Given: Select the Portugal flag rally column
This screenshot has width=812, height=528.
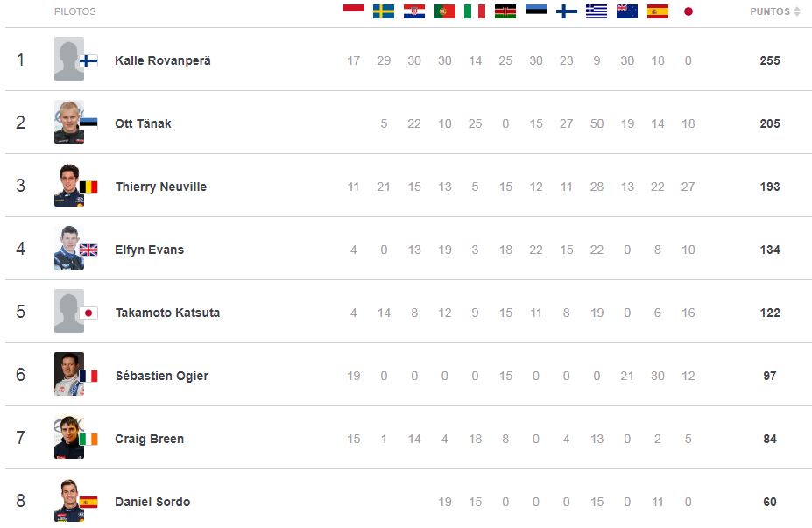Looking at the screenshot, I should 445,11.
